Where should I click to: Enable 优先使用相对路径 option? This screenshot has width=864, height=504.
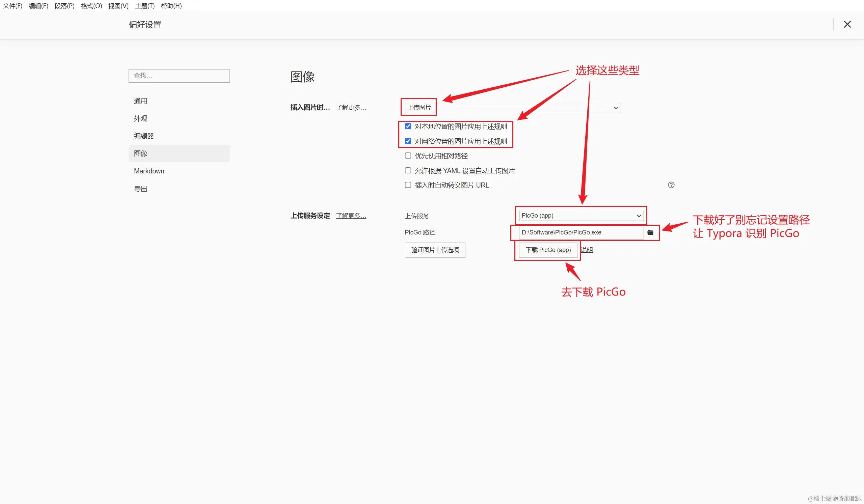click(408, 156)
